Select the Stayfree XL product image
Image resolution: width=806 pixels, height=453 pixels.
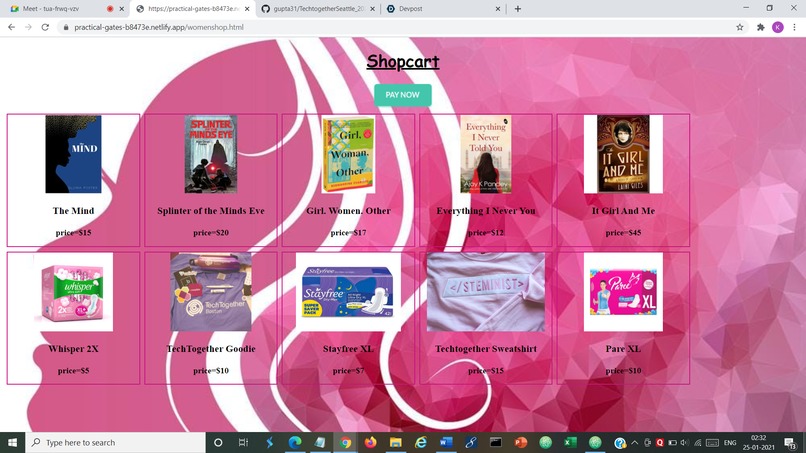(x=349, y=292)
